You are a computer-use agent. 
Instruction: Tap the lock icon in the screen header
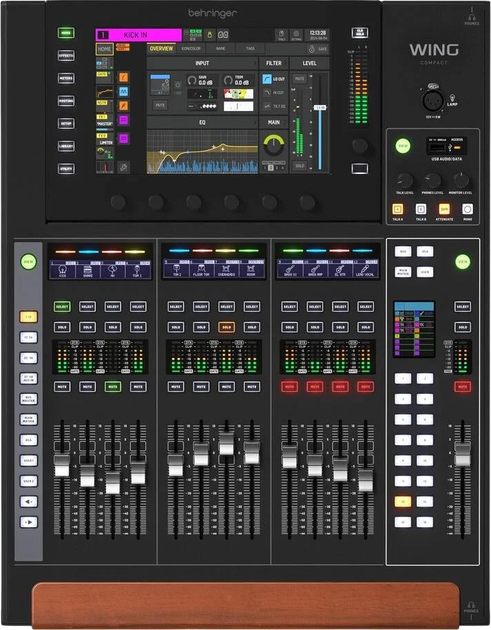pyautogui.click(x=209, y=35)
